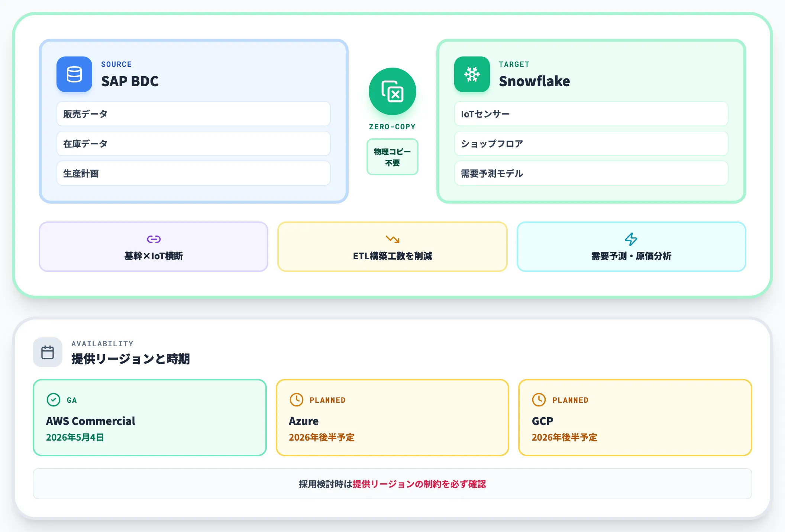Click the 2026年5月4日 date
This screenshot has height=532, width=785.
tap(75, 437)
